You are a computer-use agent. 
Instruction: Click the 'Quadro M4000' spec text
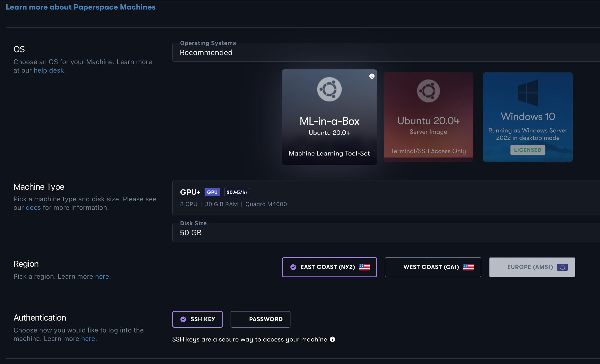[x=266, y=204]
